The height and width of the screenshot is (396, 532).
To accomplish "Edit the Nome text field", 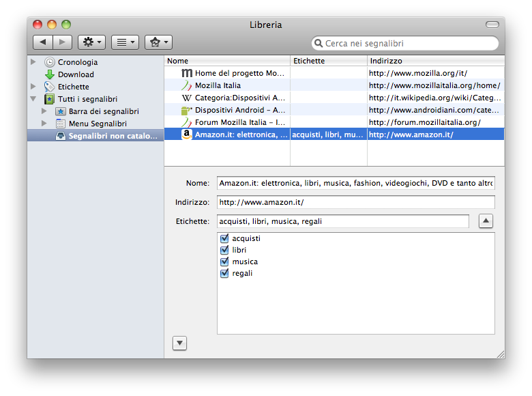I will point(355,183).
